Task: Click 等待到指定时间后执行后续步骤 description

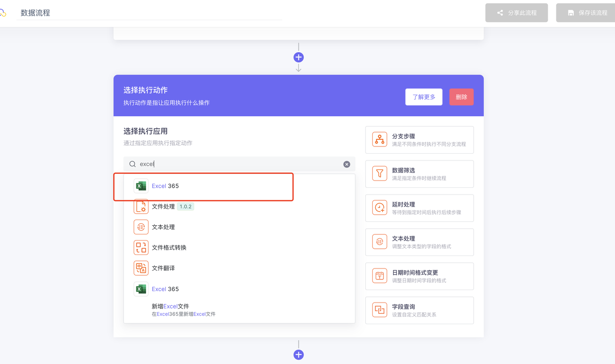Action: pos(427,212)
